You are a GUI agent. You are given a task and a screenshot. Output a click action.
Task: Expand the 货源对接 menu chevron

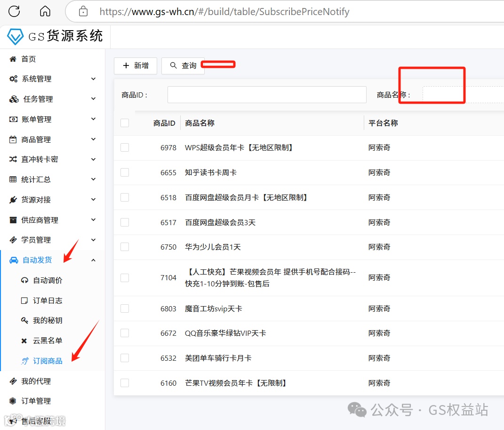pos(93,199)
